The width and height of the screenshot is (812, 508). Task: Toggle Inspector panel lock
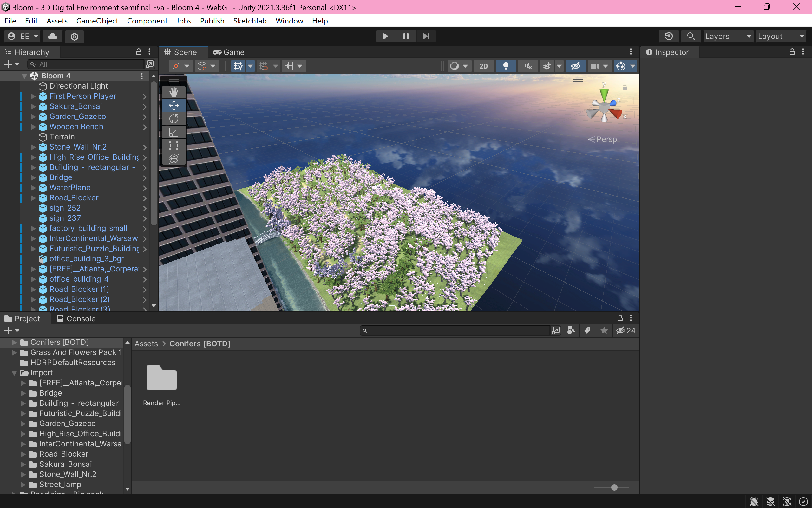[x=792, y=52]
